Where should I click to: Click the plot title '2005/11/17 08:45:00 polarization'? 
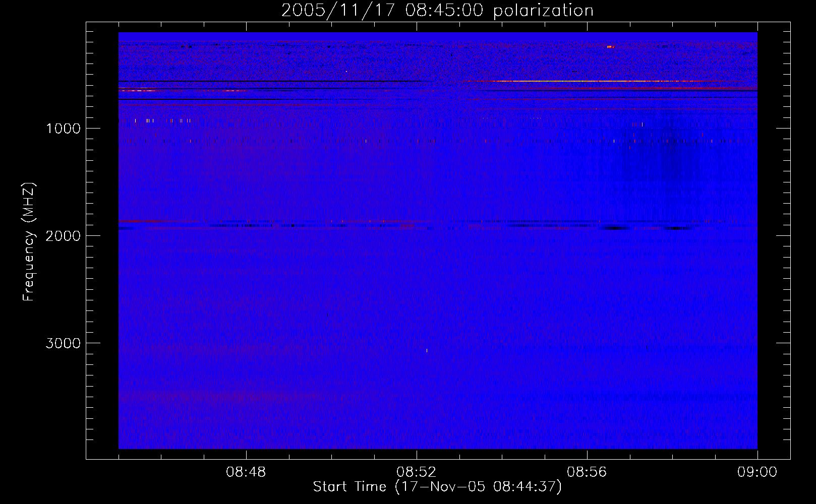(x=437, y=11)
